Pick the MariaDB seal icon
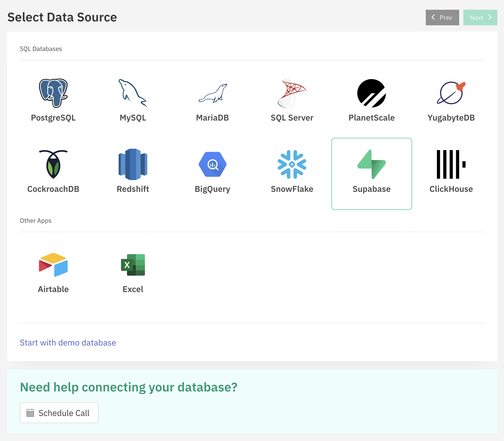The image size is (504, 441). point(212,93)
